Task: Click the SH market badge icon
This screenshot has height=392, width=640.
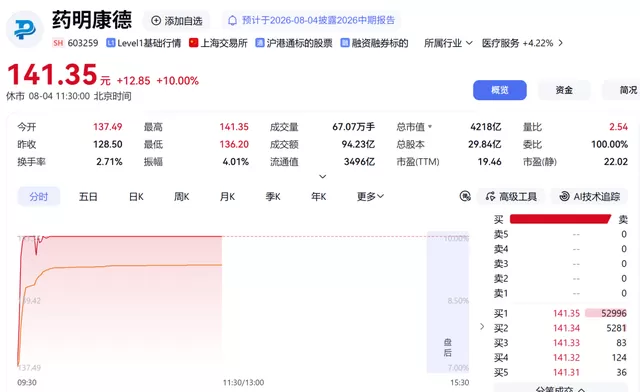Action: (58, 43)
